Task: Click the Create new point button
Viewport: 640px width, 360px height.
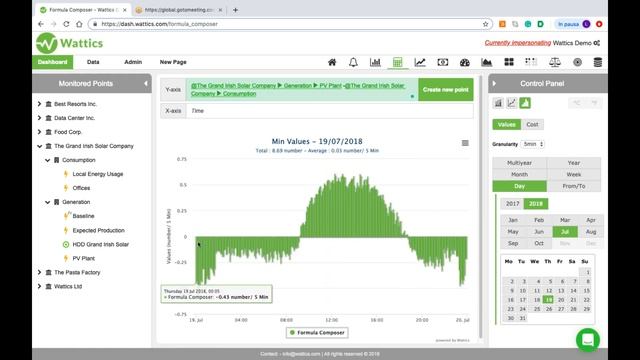Action: pyautogui.click(x=446, y=89)
